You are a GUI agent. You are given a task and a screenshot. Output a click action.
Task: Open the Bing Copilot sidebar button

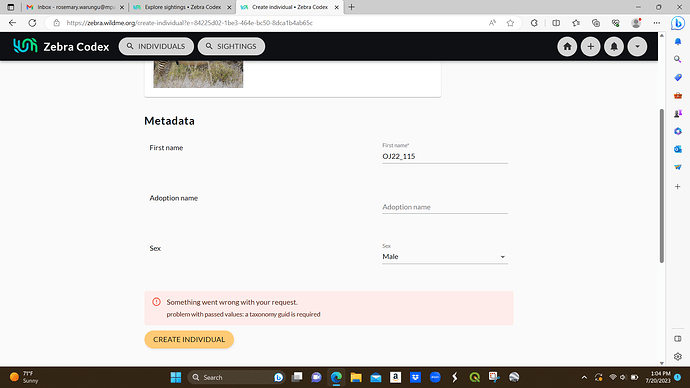tap(678, 23)
